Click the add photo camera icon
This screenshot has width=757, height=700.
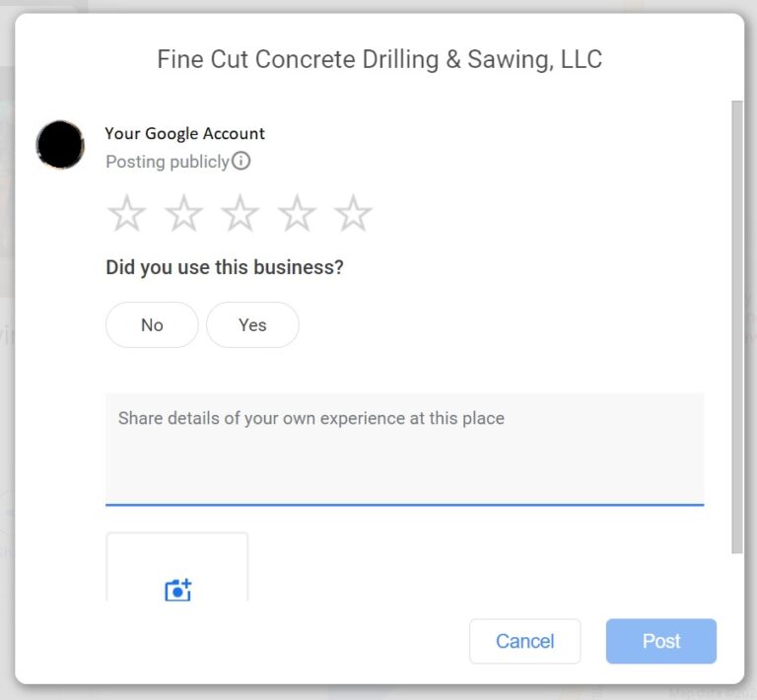coord(177,590)
